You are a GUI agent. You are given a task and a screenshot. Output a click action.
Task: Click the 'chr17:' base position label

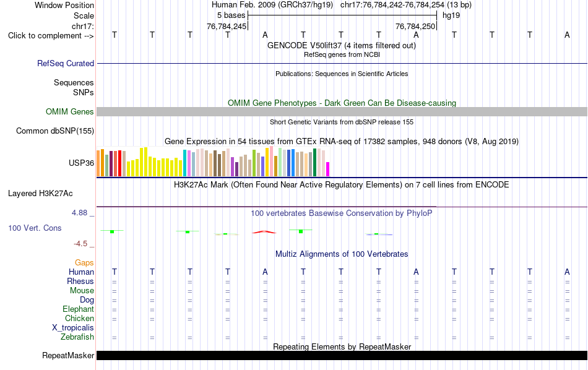click(82, 26)
